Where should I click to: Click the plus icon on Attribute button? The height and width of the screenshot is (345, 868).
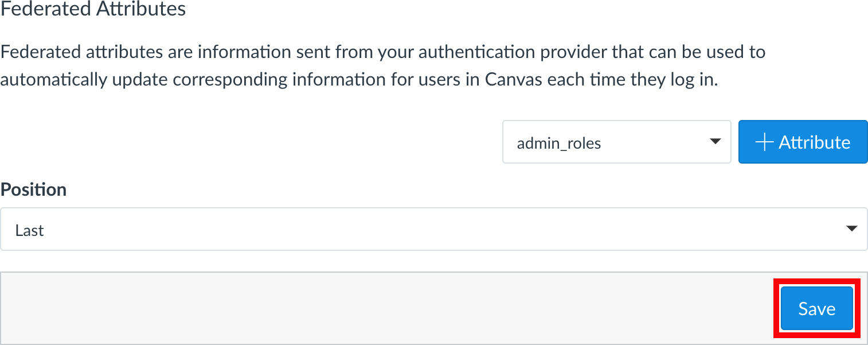click(x=765, y=142)
